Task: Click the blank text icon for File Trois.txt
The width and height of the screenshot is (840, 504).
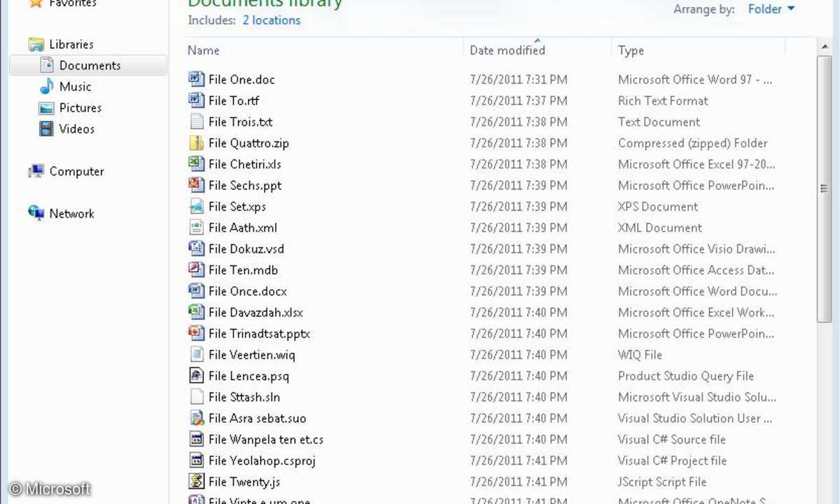Action: point(197,121)
